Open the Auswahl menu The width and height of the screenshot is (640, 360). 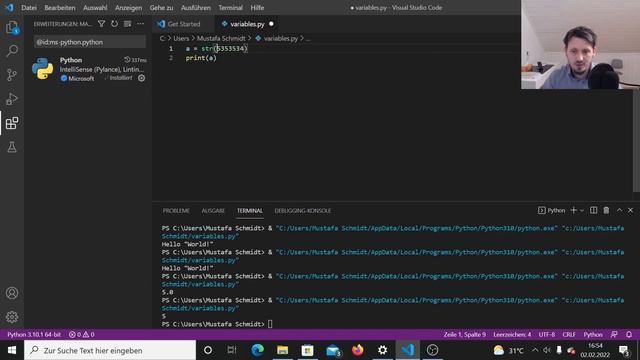click(95, 8)
